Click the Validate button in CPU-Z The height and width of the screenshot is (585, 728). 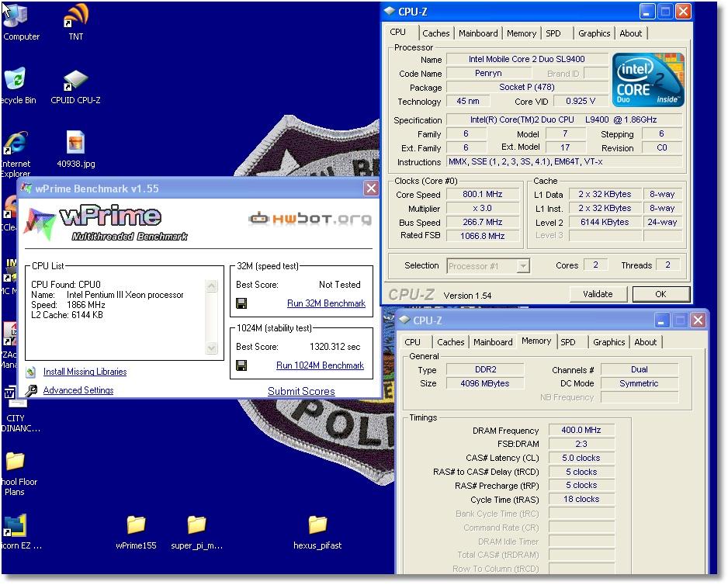598,294
